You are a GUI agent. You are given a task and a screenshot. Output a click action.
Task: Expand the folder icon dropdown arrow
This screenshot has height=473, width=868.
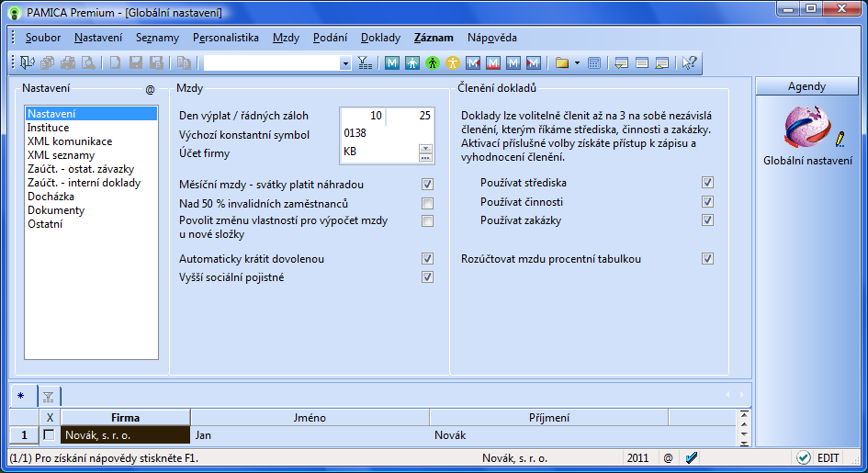(578, 63)
